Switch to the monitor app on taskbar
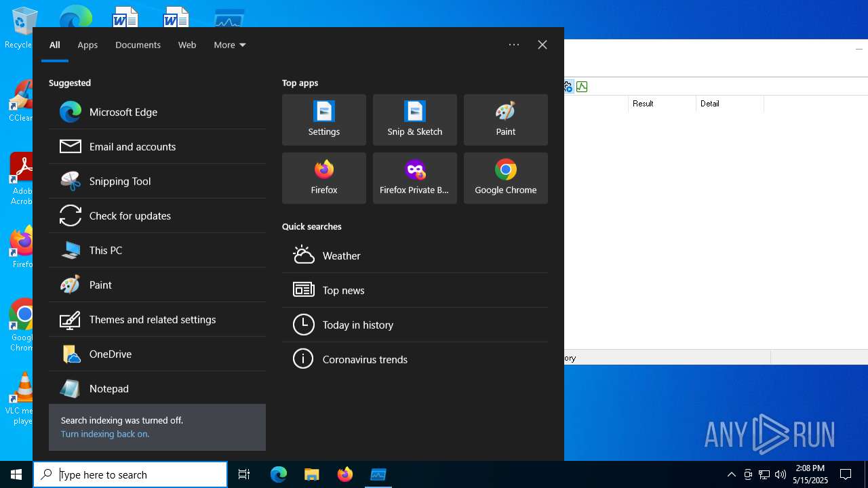The width and height of the screenshot is (868, 488). click(378, 474)
